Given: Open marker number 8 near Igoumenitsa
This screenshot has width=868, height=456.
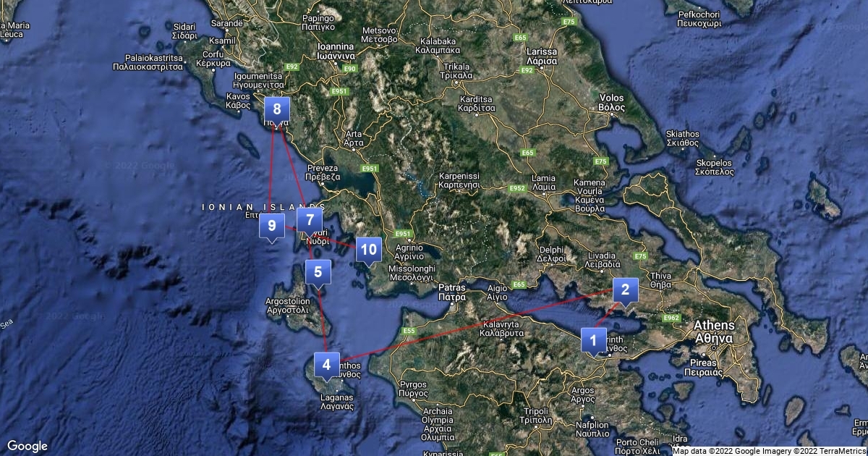Looking at the screenshot, I should 276,110.
